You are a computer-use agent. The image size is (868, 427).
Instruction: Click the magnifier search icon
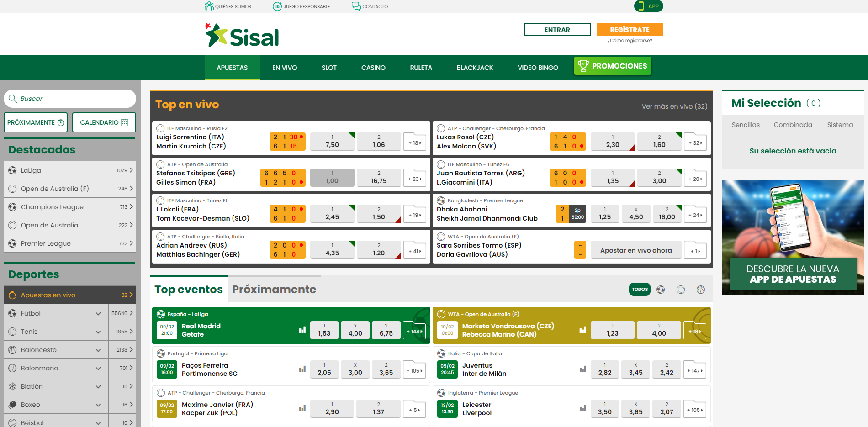[13, 99]
